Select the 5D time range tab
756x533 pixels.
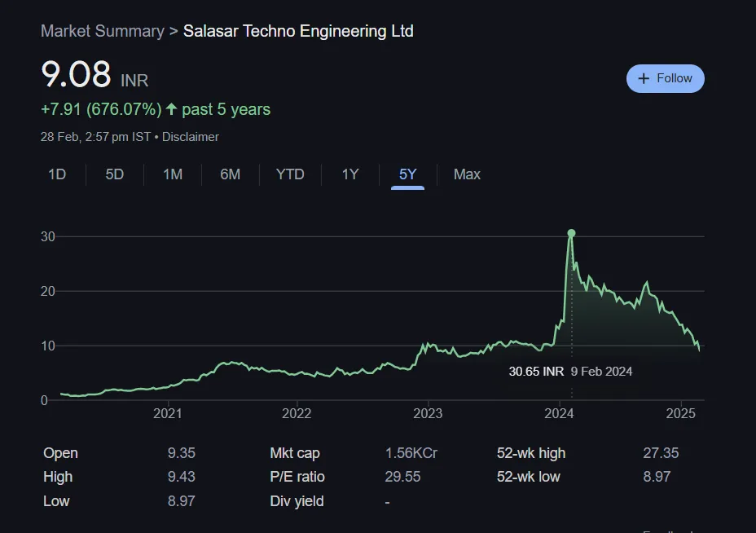point(115,174)
